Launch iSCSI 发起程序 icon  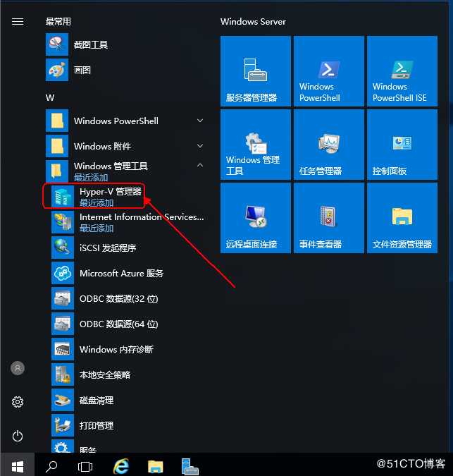pos(63,248)
